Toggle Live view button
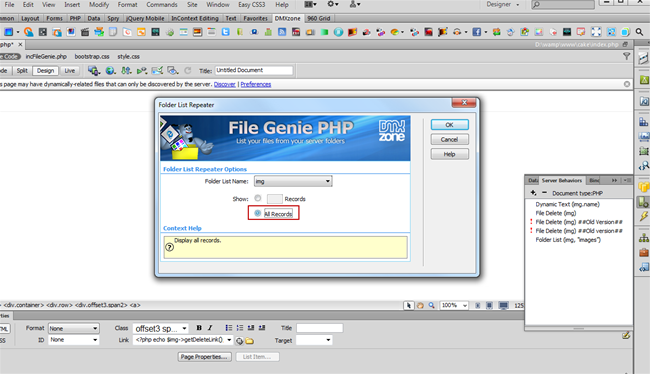The width and height of the screenshot is (650, 374). point(70,70)
